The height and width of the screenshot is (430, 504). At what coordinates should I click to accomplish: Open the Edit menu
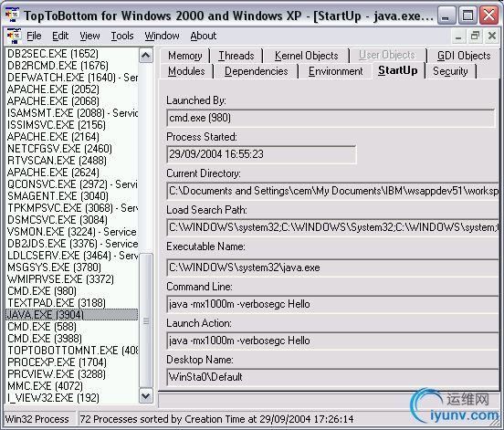point(60,36)
